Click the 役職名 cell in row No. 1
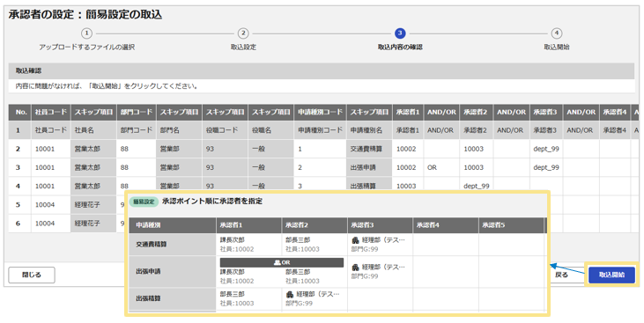The image size is (644, 323). pyautogui.click(x=271, y=130)
